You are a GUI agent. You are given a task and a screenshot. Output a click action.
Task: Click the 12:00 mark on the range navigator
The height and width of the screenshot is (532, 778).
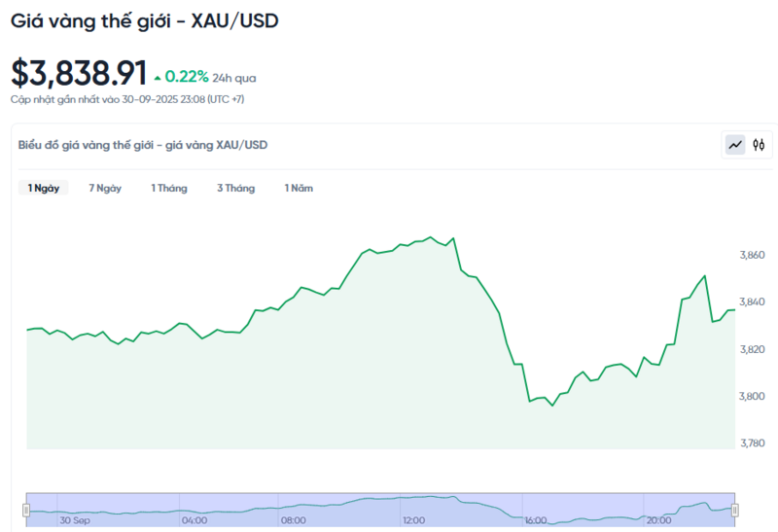point(414,520)
